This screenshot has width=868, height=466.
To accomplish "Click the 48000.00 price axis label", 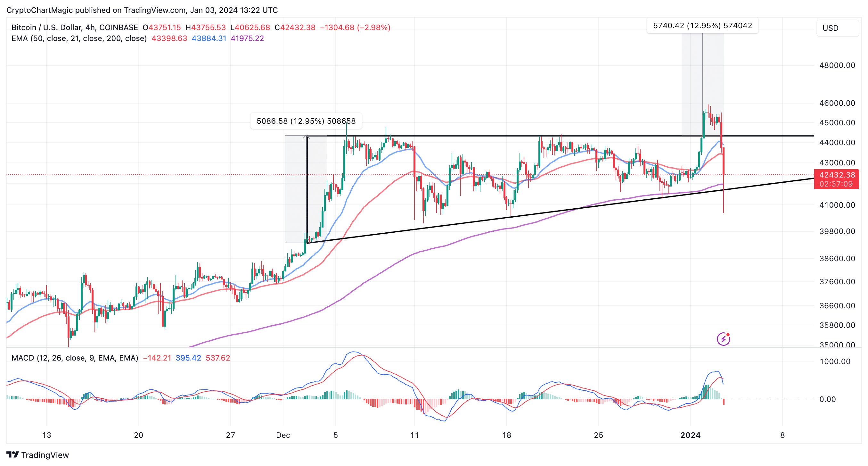I will click(837, 65).
